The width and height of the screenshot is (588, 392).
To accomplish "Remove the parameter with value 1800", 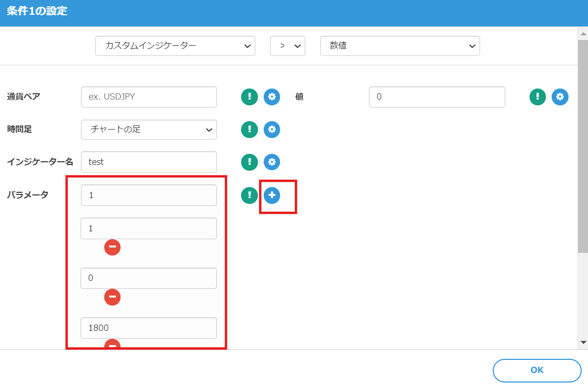I will (x=112, y=345).
